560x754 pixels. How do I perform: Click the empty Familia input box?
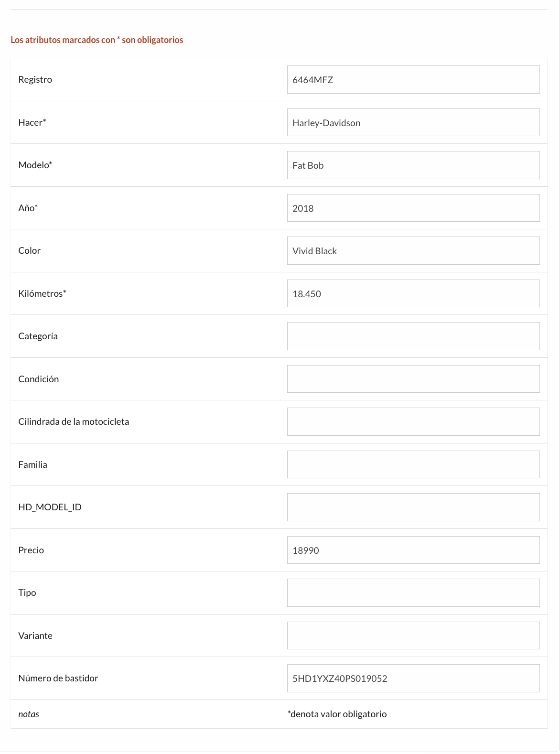click(x=413, y=464)
